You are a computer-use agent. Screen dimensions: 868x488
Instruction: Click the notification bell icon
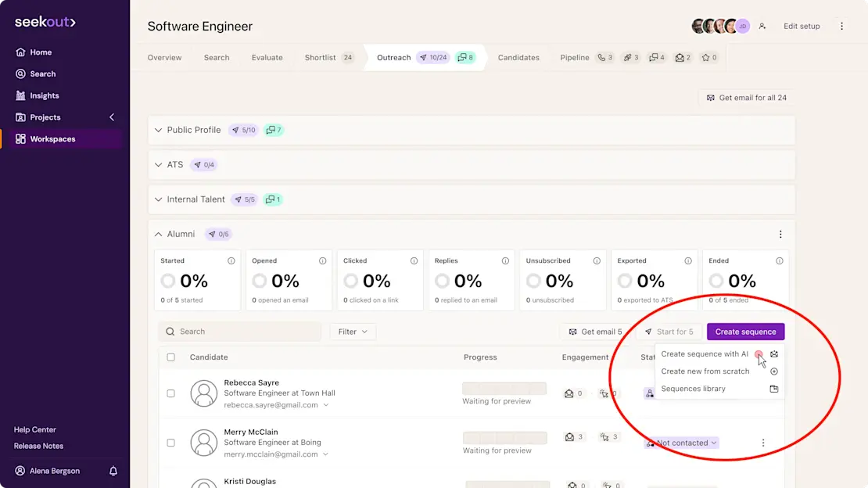coord(113,471)
